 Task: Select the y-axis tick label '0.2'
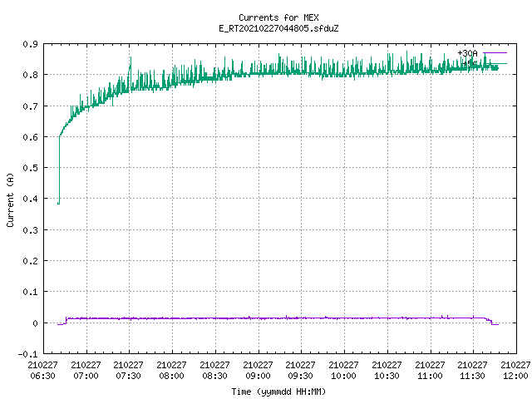(30, 261)
